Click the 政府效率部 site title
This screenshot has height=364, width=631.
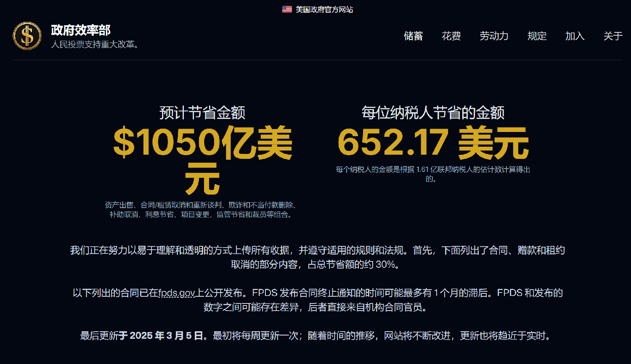(x=81, y=30)
